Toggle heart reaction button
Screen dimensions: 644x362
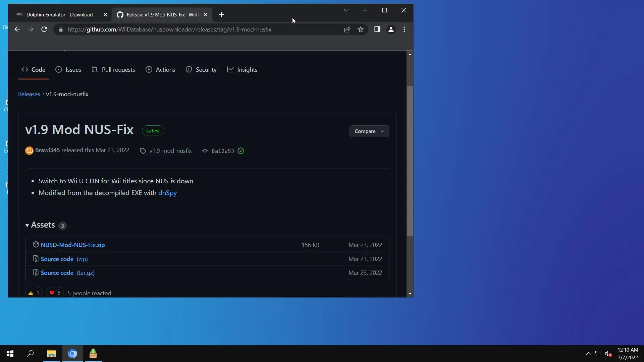click(55, 293)
